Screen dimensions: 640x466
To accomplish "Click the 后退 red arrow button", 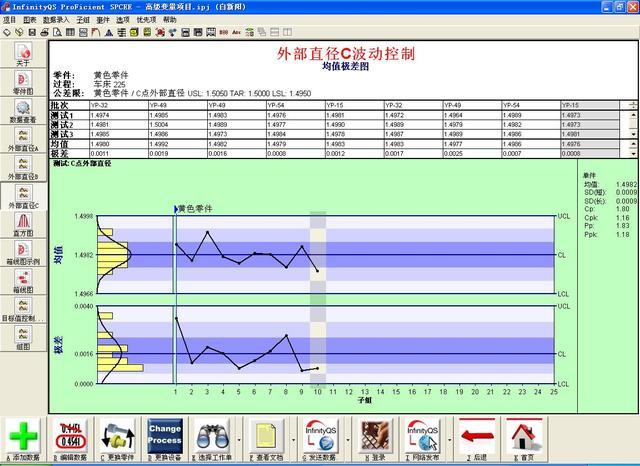I will (477, 440).
